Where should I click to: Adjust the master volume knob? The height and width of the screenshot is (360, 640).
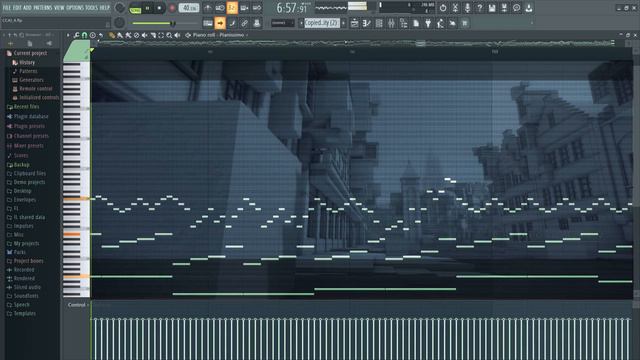point(120,8)
